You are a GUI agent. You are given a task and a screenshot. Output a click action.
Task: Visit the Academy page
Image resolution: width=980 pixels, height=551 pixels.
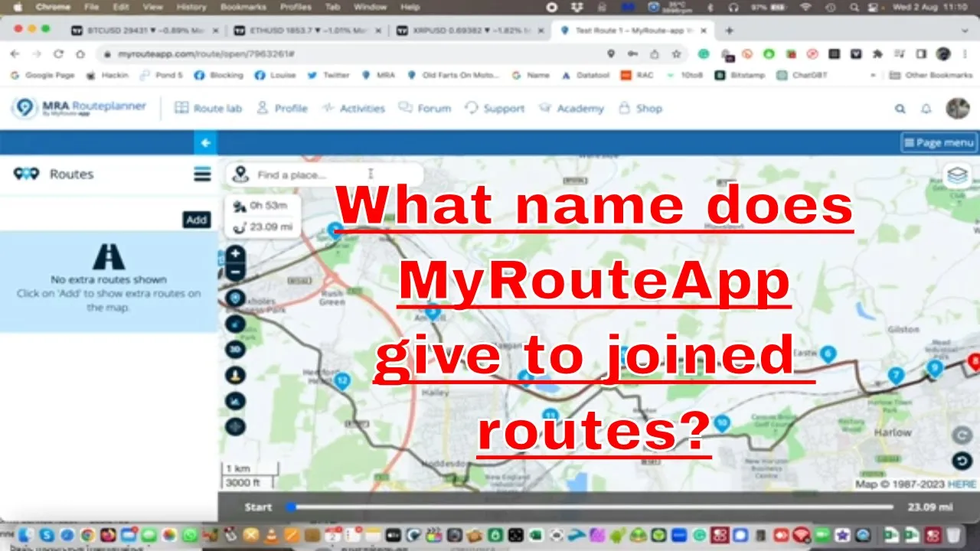571,109
